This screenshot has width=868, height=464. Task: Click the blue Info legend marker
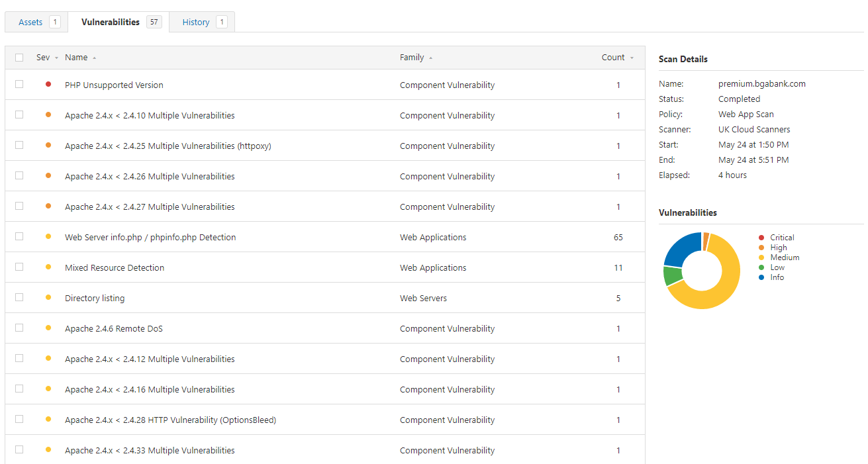[x=761, y=277]
